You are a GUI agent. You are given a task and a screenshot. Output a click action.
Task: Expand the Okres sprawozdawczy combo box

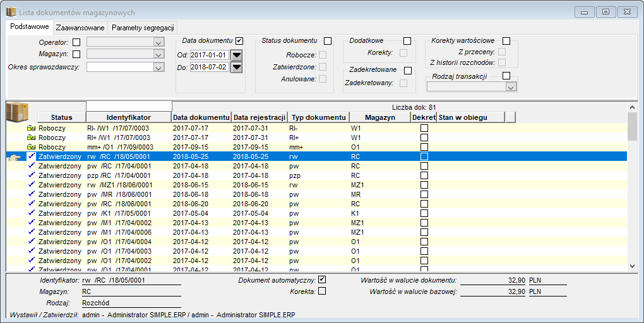(x=158, y=68)
